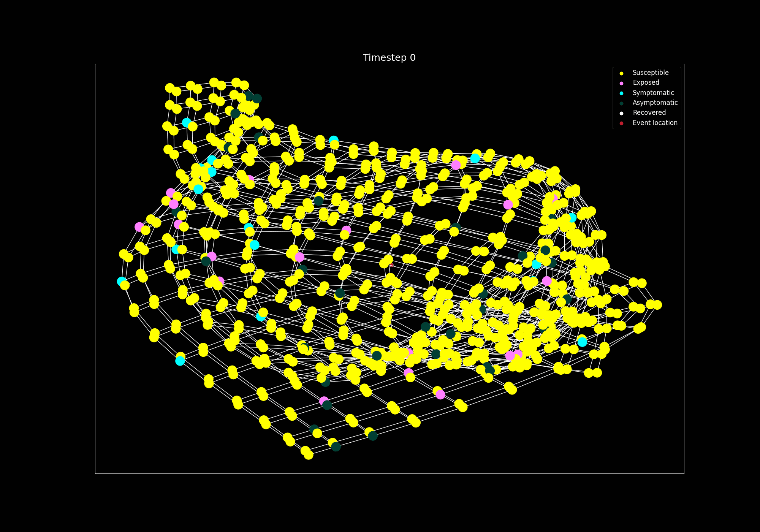Click the white Recovered legend marker

(x=621, y=113)
